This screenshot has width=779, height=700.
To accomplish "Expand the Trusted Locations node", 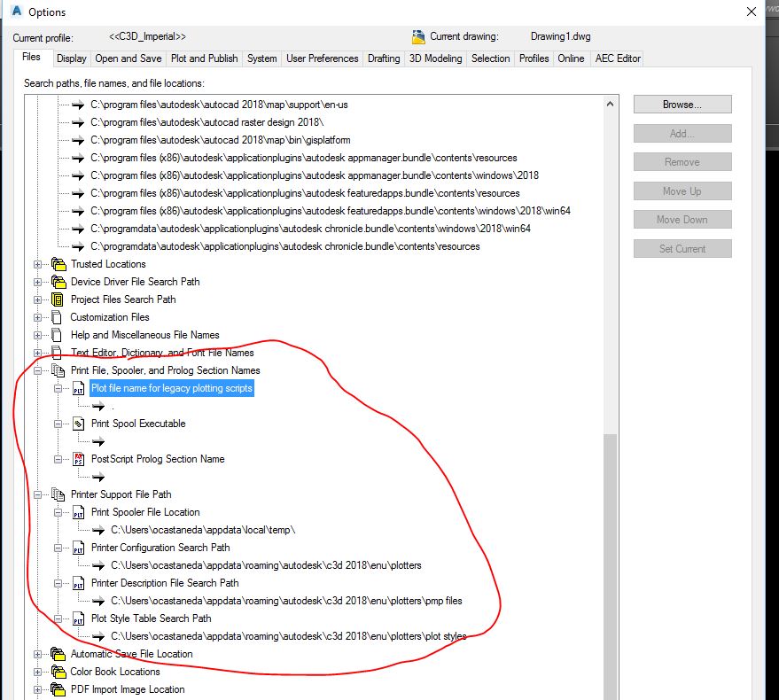I will point(38,264).
